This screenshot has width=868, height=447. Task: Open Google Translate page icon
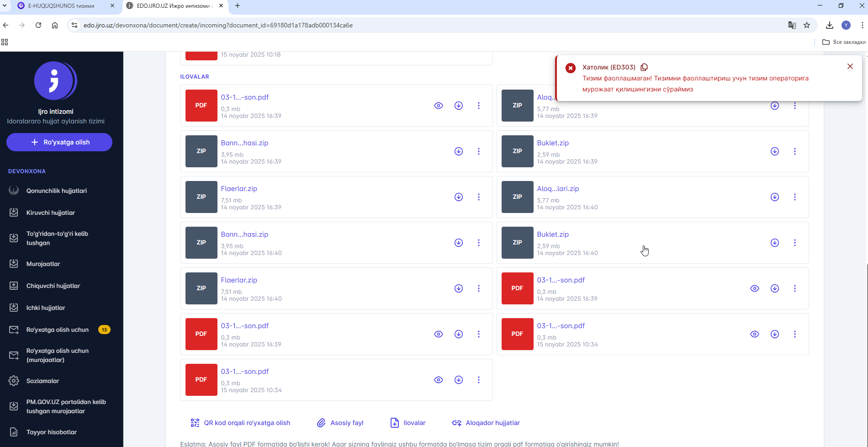coord(792,25)
